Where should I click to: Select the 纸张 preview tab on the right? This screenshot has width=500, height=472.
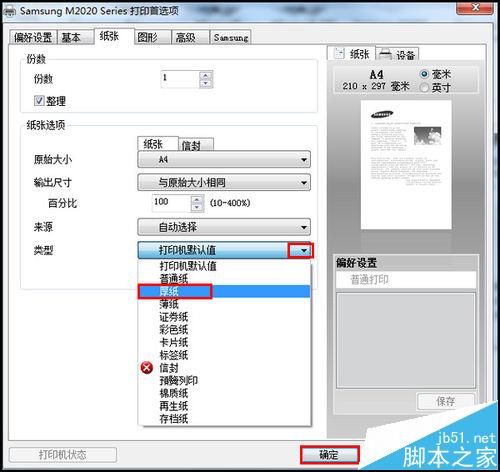352,53
